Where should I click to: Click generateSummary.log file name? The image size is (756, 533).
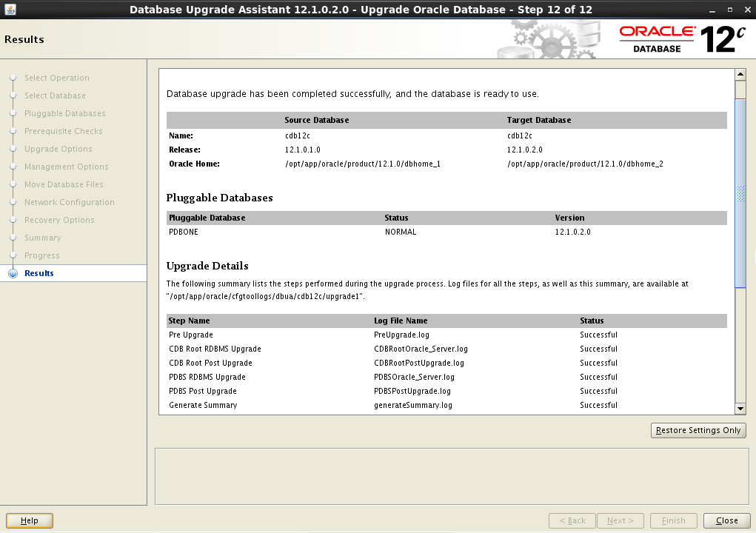(x=412, y=405)
